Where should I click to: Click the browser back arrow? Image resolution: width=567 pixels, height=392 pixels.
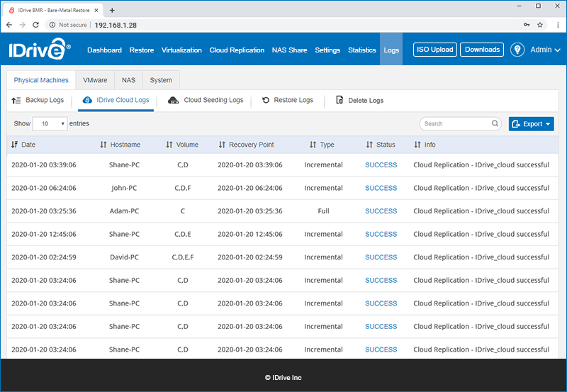coord(9,25)
